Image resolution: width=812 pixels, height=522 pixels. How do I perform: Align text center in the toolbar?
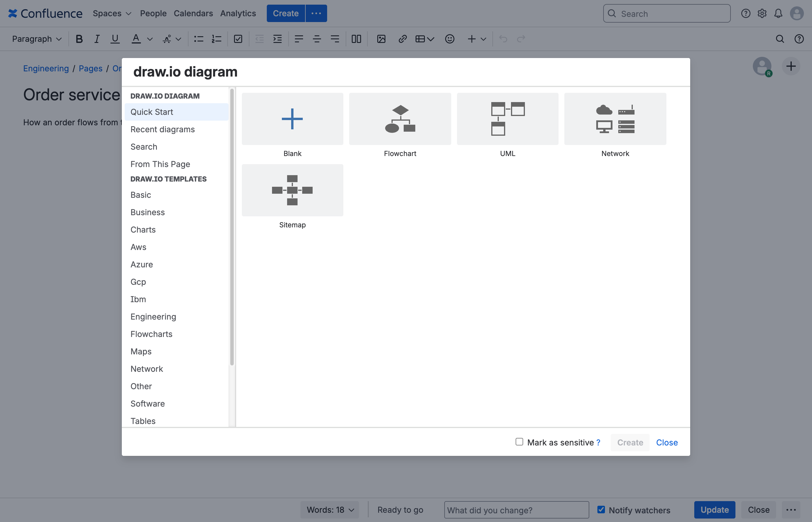coord(317,39)
